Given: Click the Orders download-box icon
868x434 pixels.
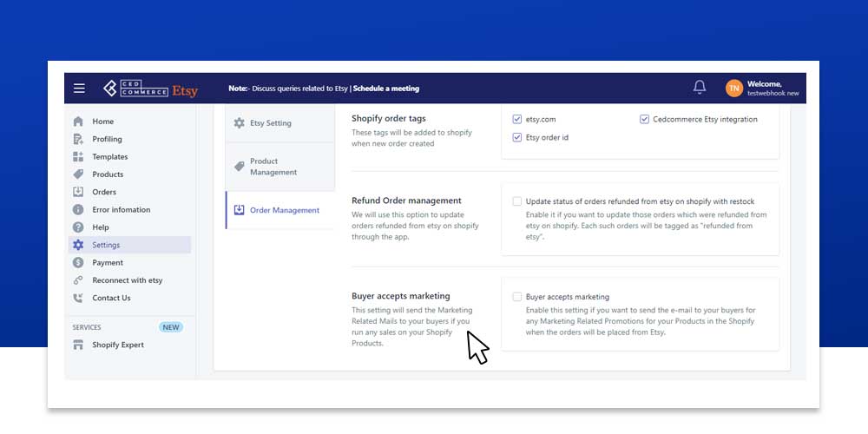Looking at the screenshot, I should (78, 192).
